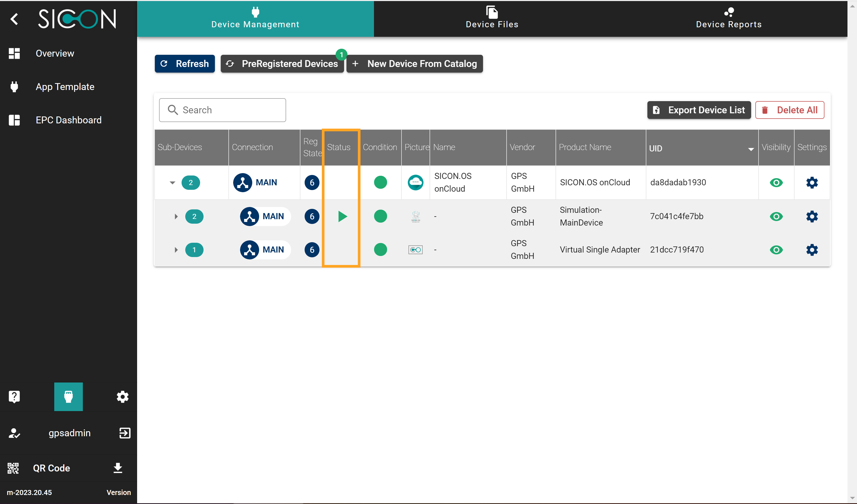Download the QR Code via download icon
The width and height of the screenshot is (857, 504).
[118, 468]
